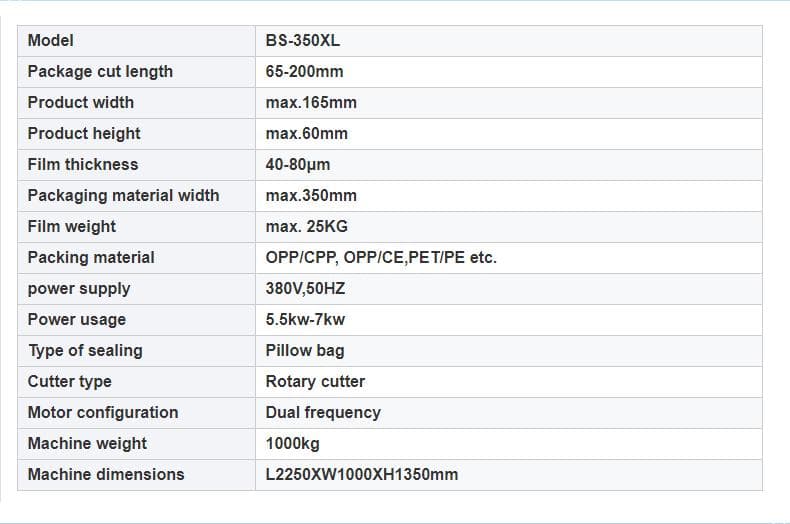Click the Film thickness label

[x=83, y=165]
